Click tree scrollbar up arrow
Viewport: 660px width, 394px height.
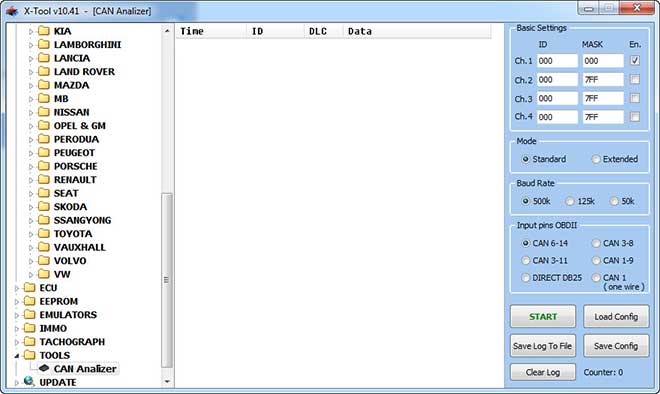pyautogui.click(x=167, y=31)
